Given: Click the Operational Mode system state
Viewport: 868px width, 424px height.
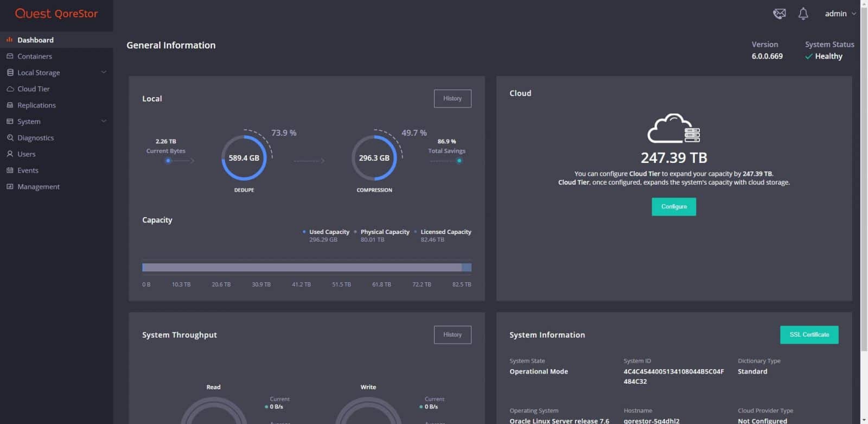Looking at the screenshot, I should 539,371.
